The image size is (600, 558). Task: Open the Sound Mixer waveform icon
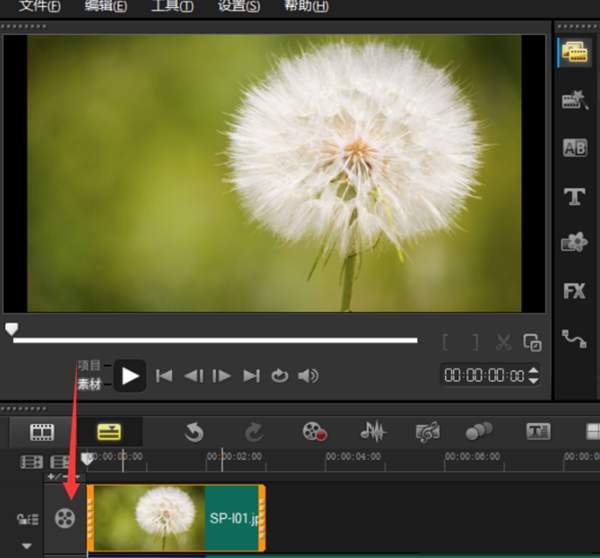point(373,432)
